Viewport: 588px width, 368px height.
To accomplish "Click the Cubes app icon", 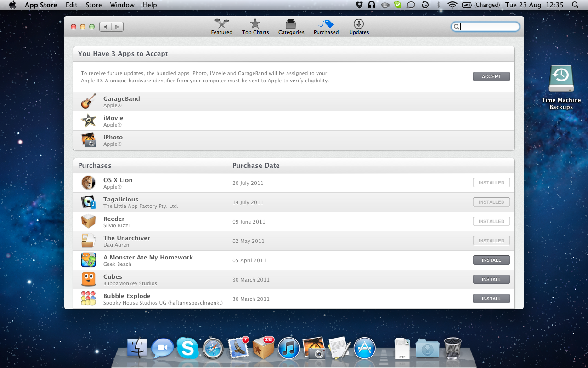I will coord(89,279).
